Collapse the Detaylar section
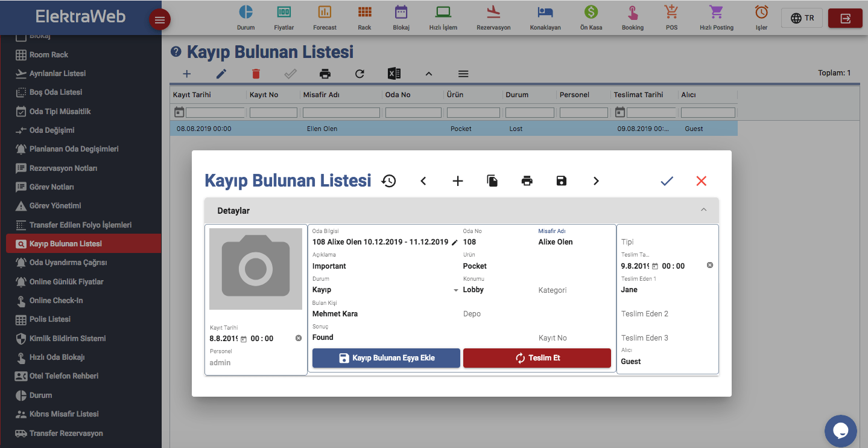The image size is (868, 448). (703, 210)
